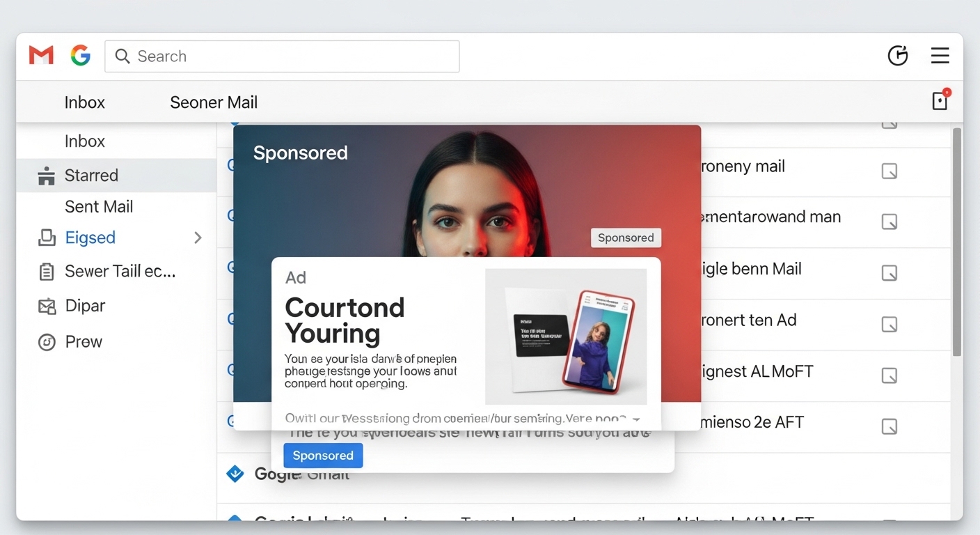The image size is (980, 535).
Task: Click the icon beside Starred
Action: click(47, 176)
